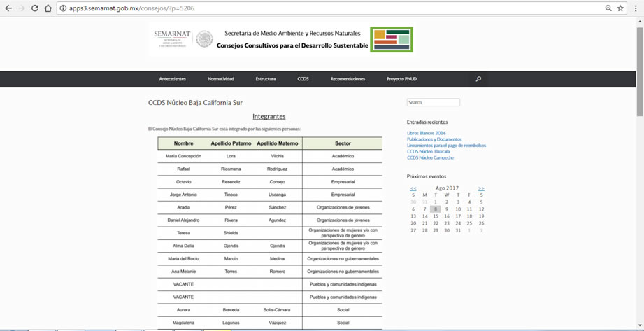The height and width of the screenshot is (331, 644).
Task: Click the Sector column header
Action: tap(343, 143)
